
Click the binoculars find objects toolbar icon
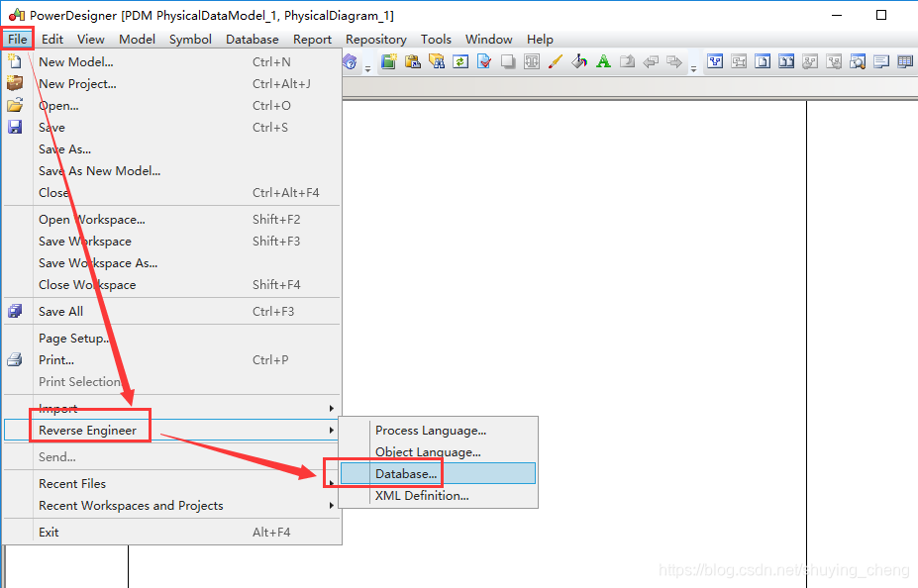(437, 61)
